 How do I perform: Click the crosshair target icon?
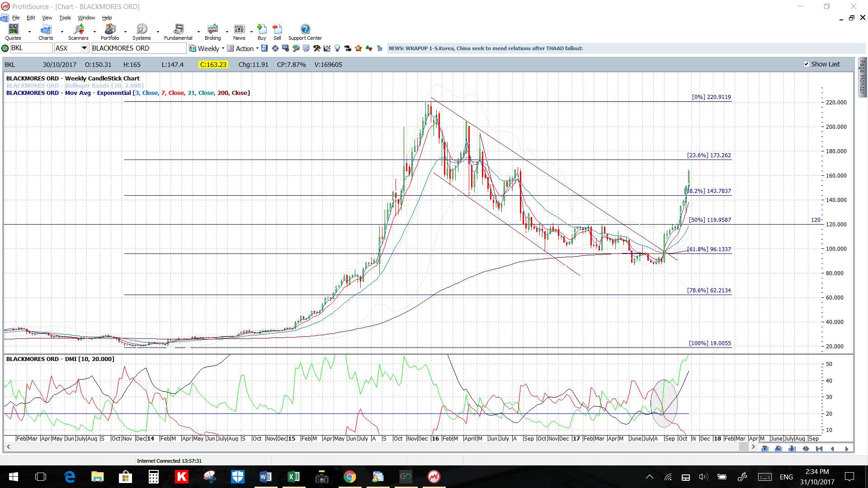pos(275,48)
